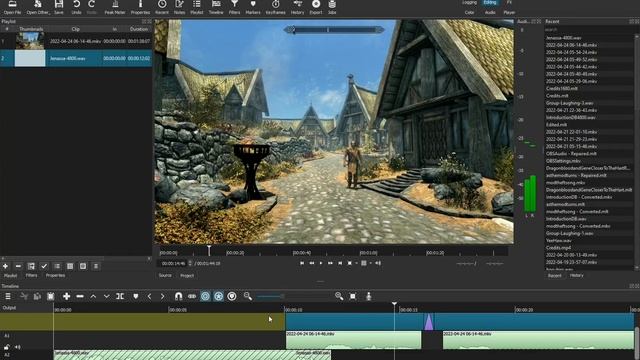Open a file with the Open File button
This screenshot has height=360, width=640.
coord(12,7)
